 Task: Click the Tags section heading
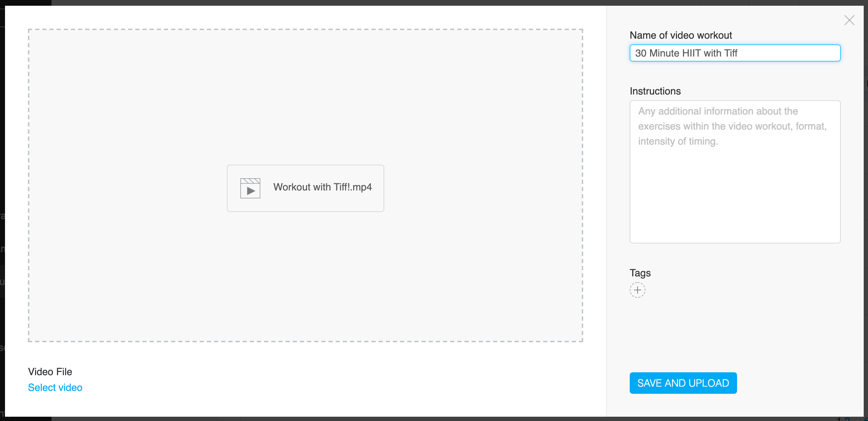pyautogui.click(x=640, y=273)
